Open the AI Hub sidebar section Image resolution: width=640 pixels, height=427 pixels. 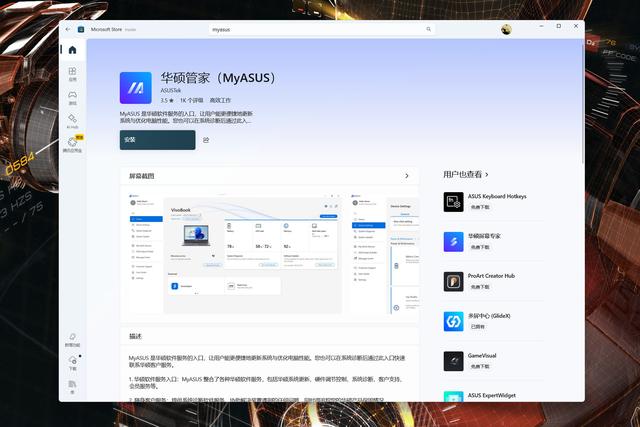click(72, 122)
